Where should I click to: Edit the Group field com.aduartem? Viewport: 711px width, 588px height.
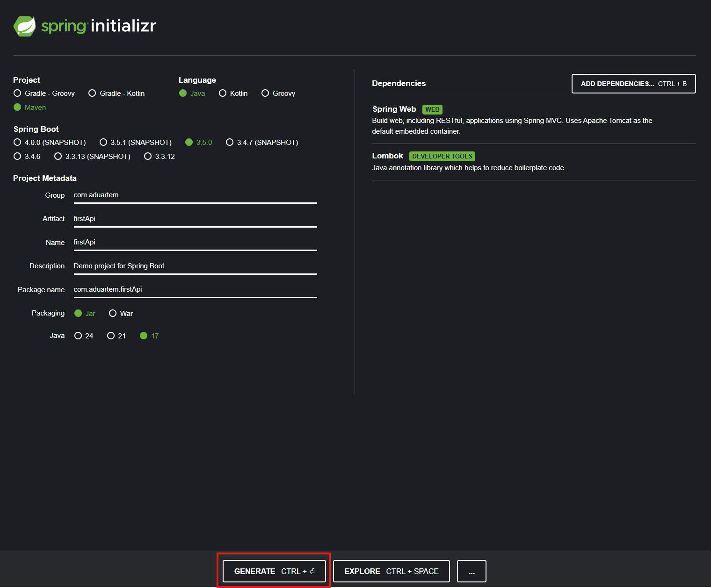coord(195,195)
